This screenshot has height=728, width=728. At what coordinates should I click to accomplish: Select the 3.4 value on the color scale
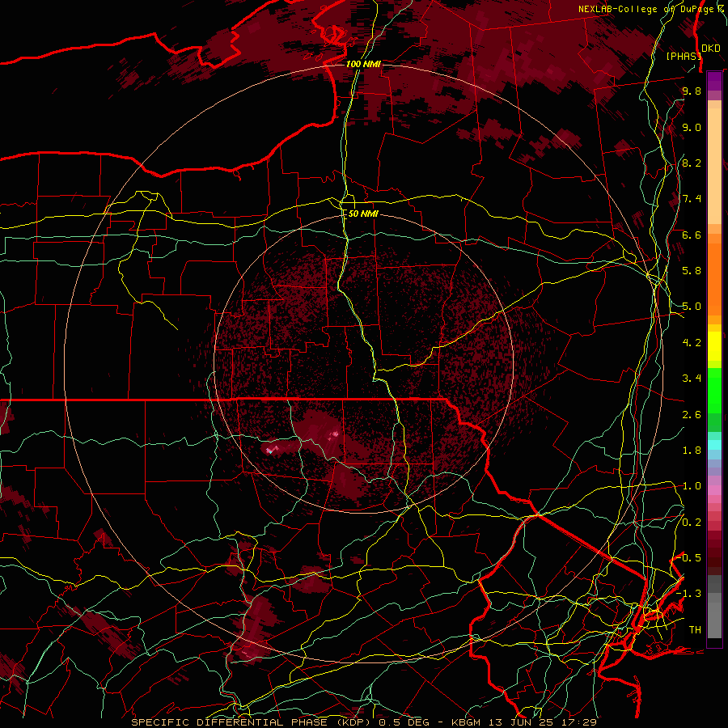[x=692, y=379]
